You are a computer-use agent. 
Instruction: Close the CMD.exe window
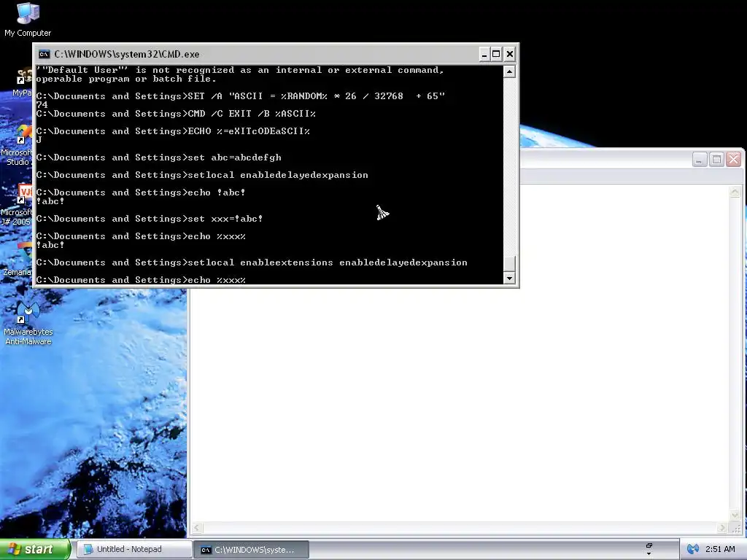509,54
